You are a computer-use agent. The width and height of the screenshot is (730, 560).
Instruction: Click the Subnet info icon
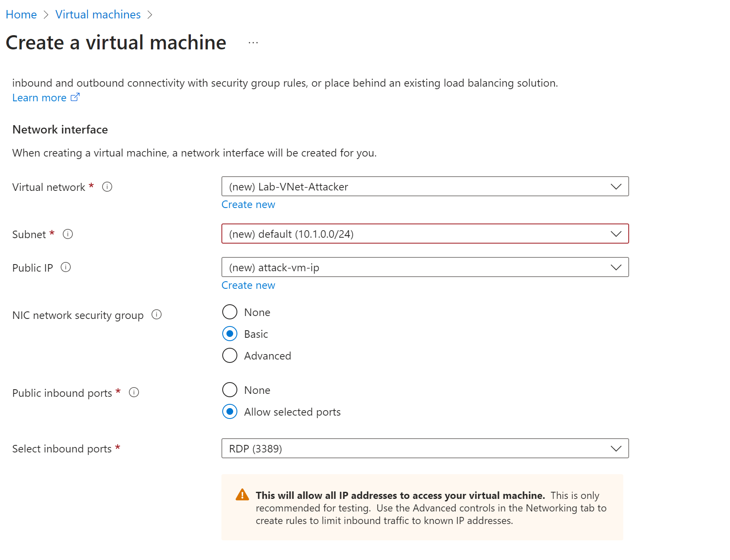click(x=68, y=234)
